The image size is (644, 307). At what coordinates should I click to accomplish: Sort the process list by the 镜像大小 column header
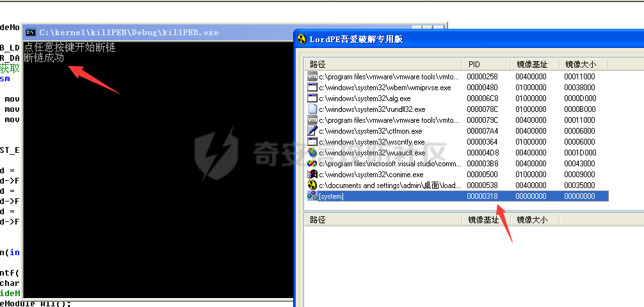pyautogui.click(x=584, y=65)
